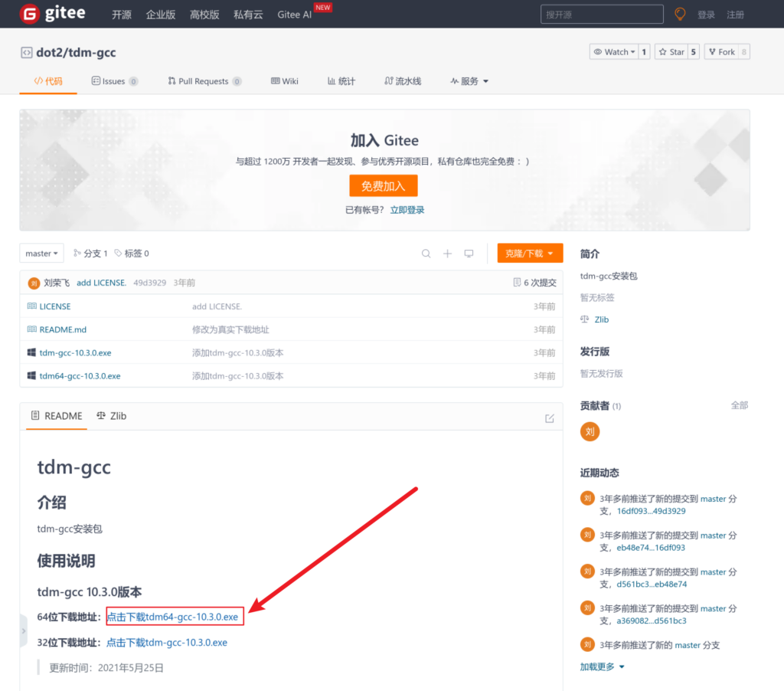Screen dimensions: 784x691
Task: Switch to the 代码 tab
Action: pos(48,81)
